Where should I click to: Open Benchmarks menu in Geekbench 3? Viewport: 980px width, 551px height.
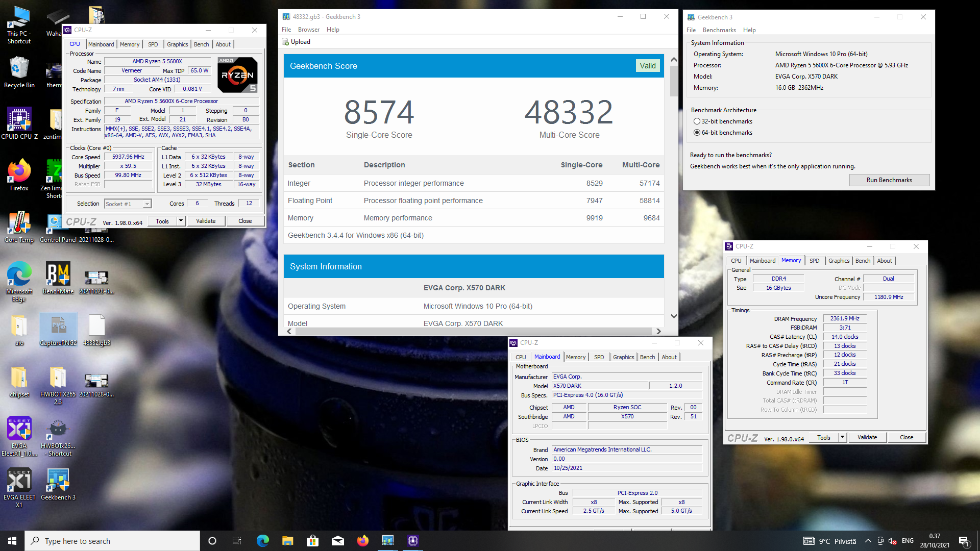[x=719, y=30]
